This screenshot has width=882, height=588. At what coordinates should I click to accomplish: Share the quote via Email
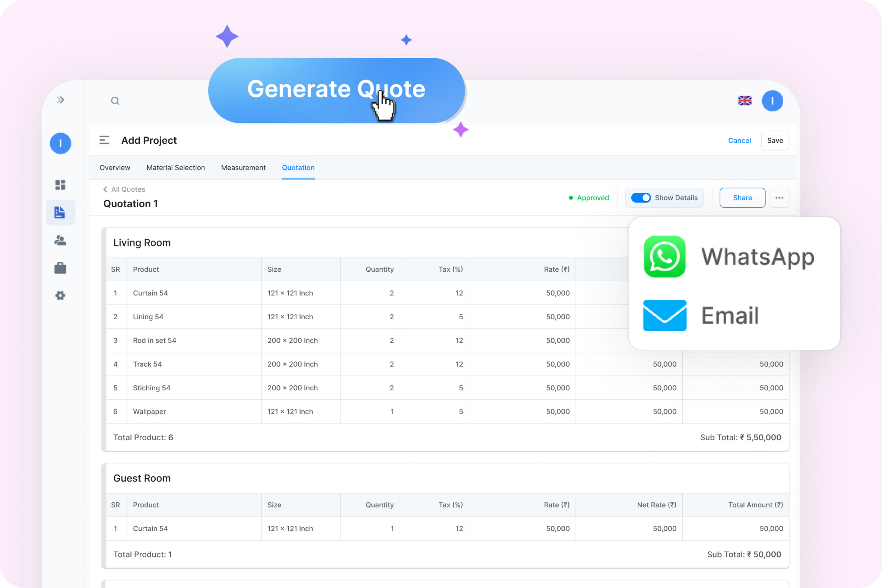point(701,315)
